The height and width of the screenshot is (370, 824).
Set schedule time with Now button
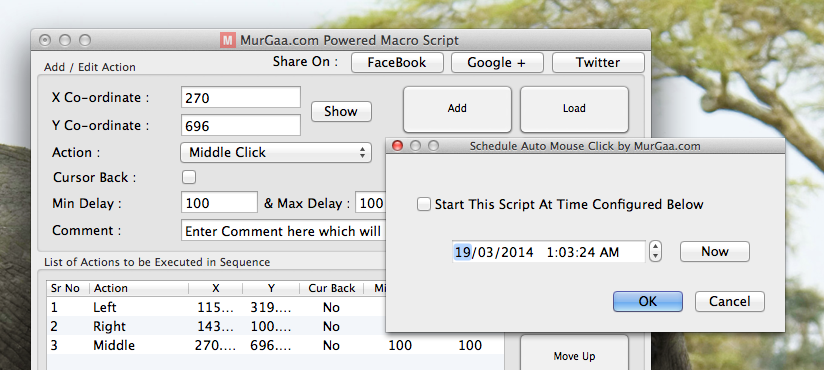tap(715, 252)
